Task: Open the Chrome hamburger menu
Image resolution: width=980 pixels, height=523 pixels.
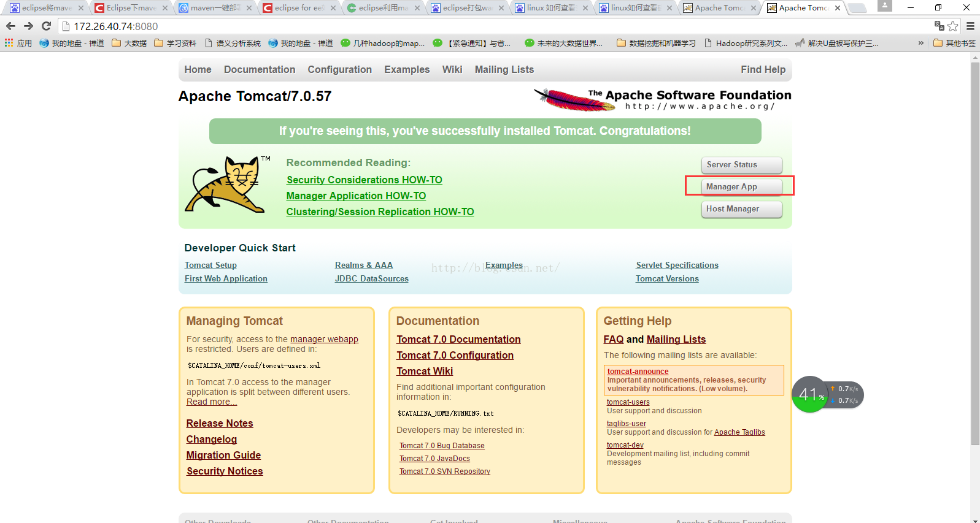Action: (970, 26)
